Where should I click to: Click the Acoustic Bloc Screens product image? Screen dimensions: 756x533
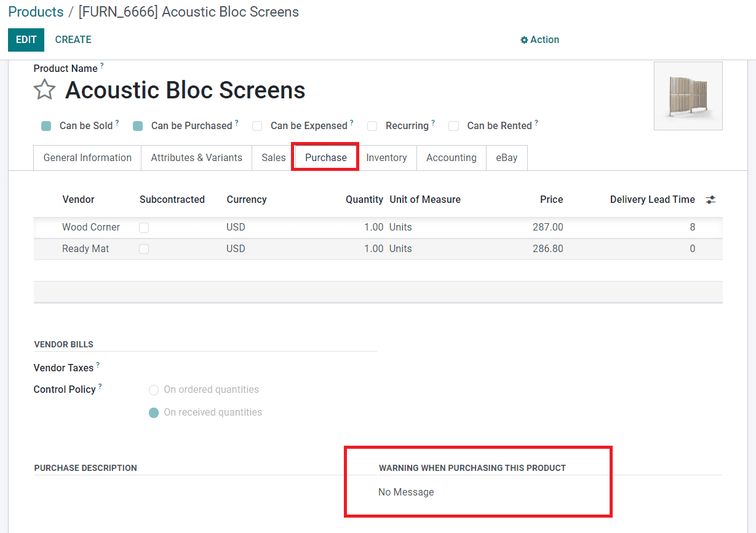click(688, 96)
